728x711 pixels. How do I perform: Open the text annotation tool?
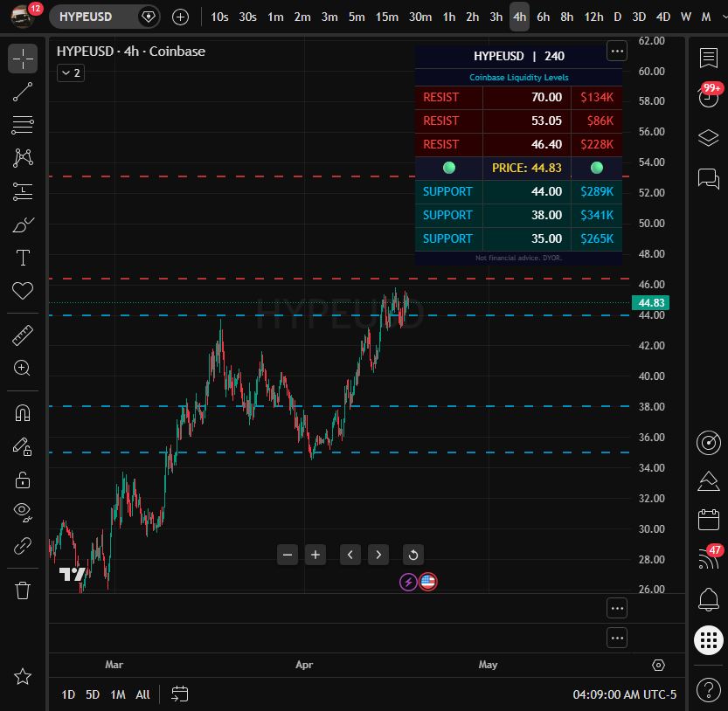(x=23, y=258)
